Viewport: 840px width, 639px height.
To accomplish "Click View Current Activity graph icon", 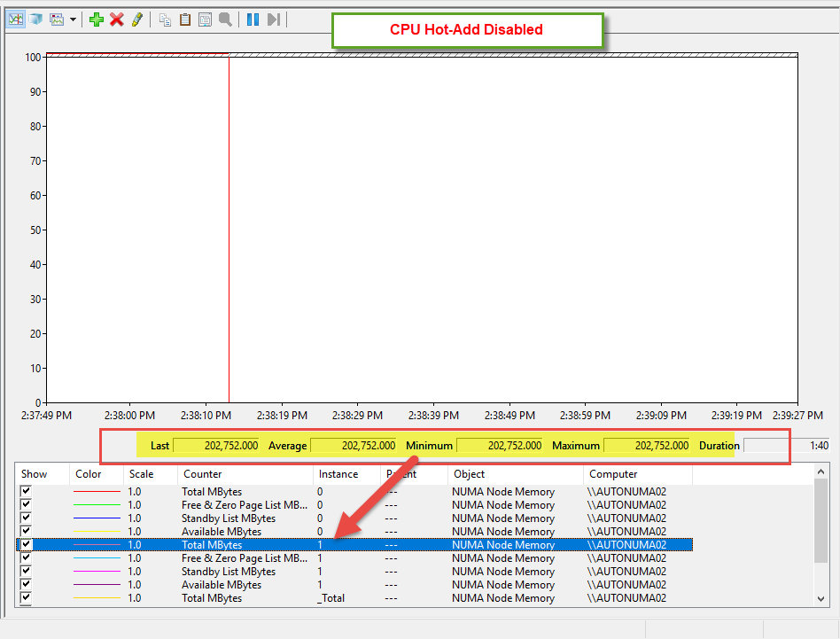I will click(15, 19).
